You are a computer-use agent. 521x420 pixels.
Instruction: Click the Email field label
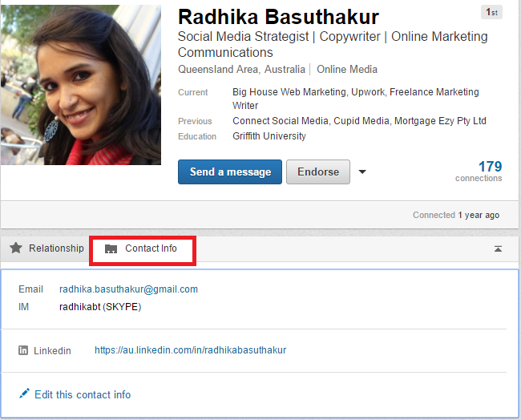31,289
